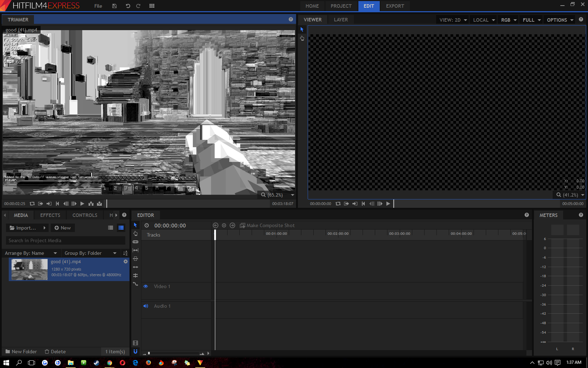588x368 pixels.
Task: Select the Slice tool in Editor
Action: pos(135,242)
